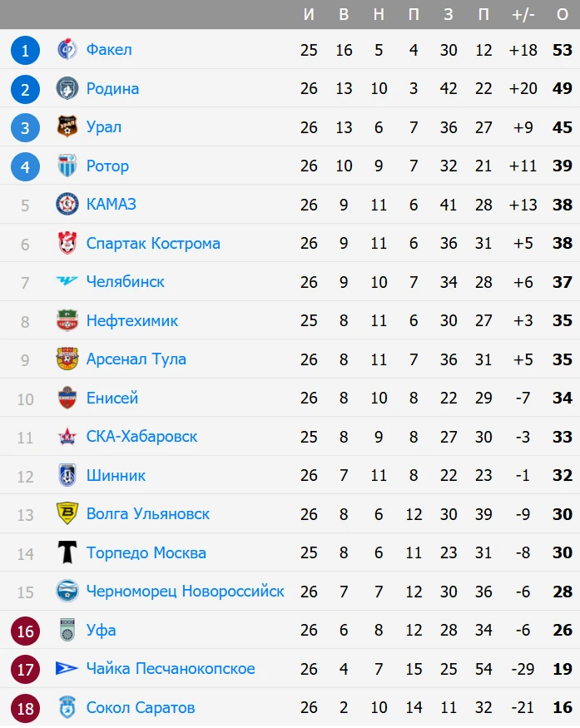Click the Факел club logo icon
This screenshot has width=580, height=728.
click(x=67, y=50)
